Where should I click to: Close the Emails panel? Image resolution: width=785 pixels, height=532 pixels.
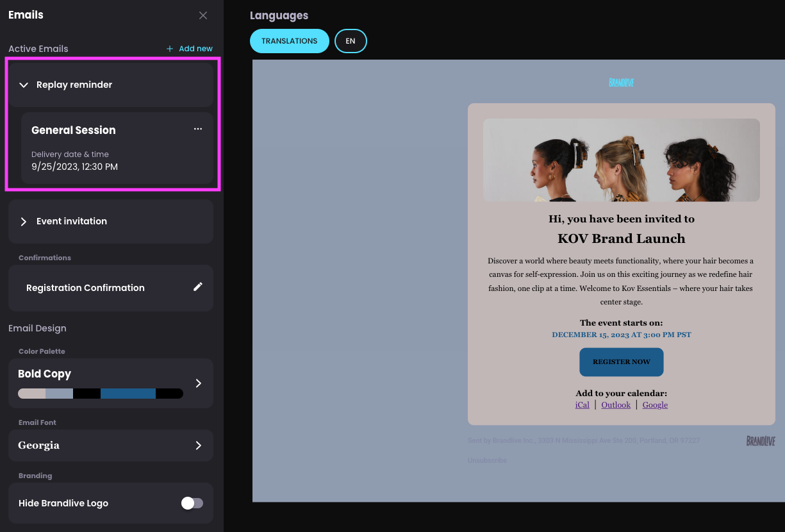point(203,15)
